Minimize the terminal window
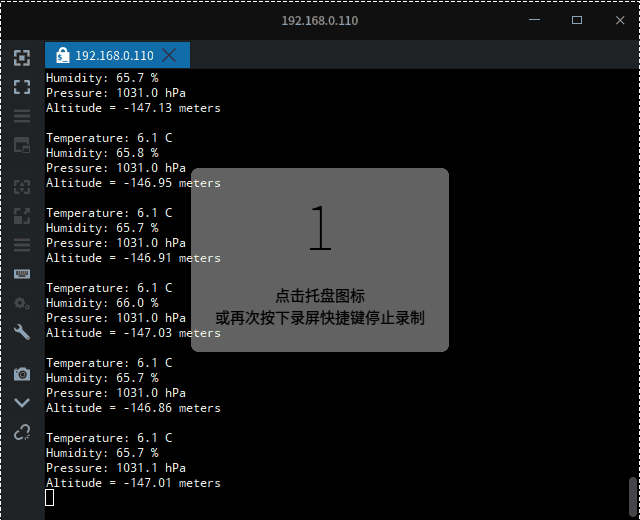 point(534,20)
